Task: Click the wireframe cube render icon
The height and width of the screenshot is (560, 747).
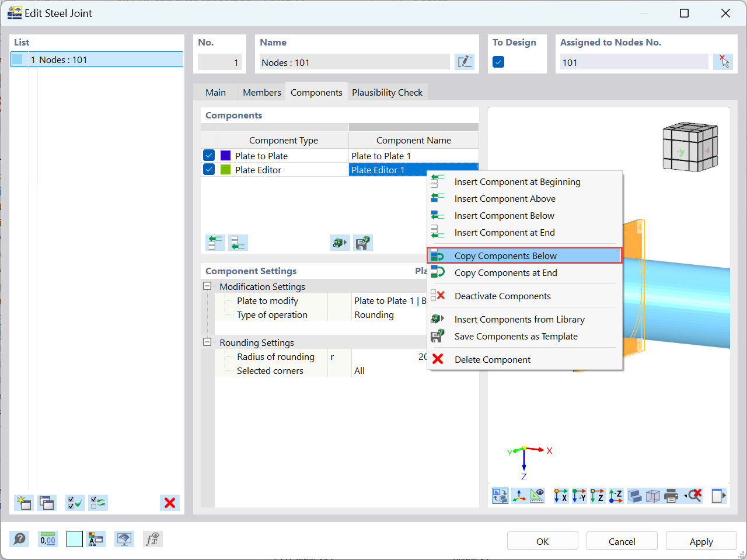Action: pos(653,496)
